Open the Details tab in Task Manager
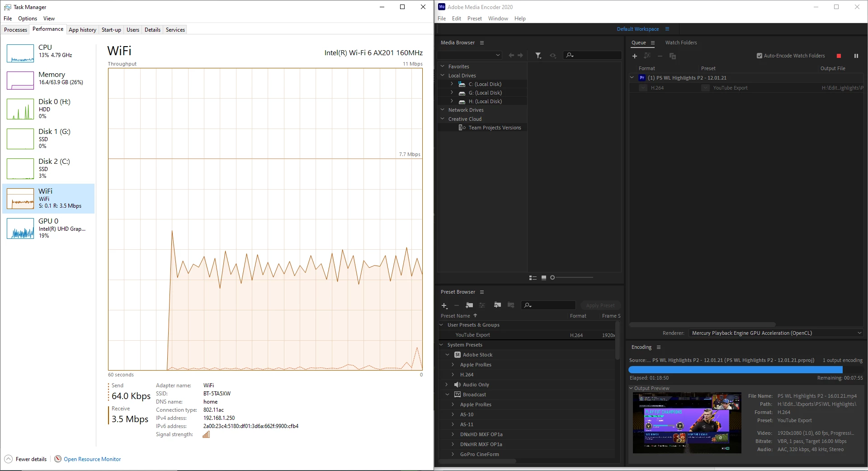This screenshot has height=471, width=868. tap(152, 30)
